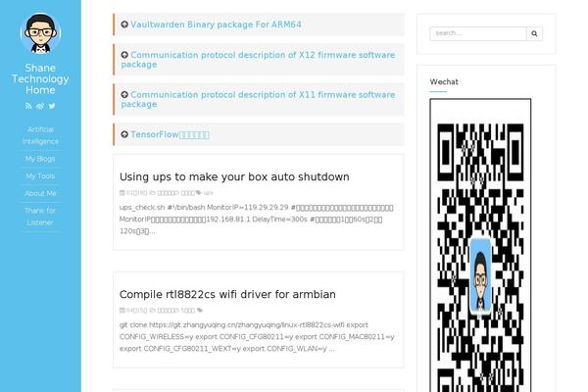This screenshot has height=392, width=588.
Task: Open Artificial Intelligence menu item
Action: (40, 135)
